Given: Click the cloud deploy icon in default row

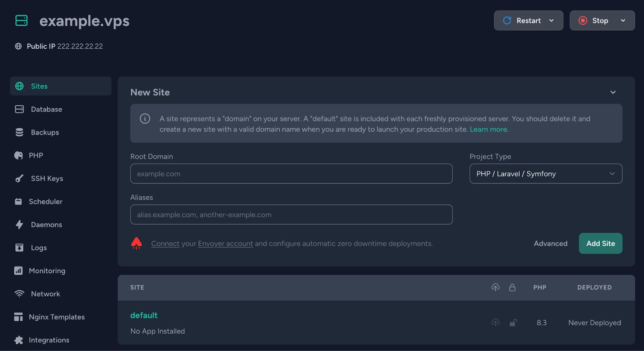Looking at the screenshot, I should pos(495,322).
